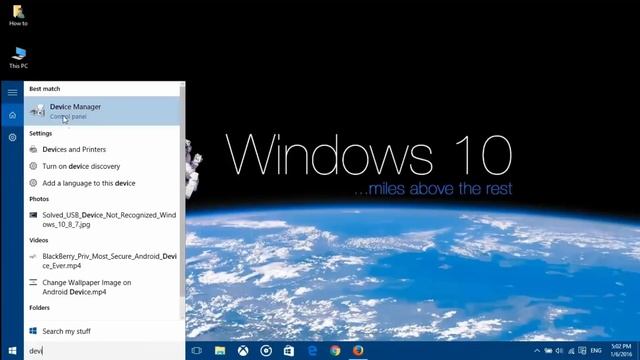
Task: Click the ENG language indicator
Action: (x=596, y=351)
